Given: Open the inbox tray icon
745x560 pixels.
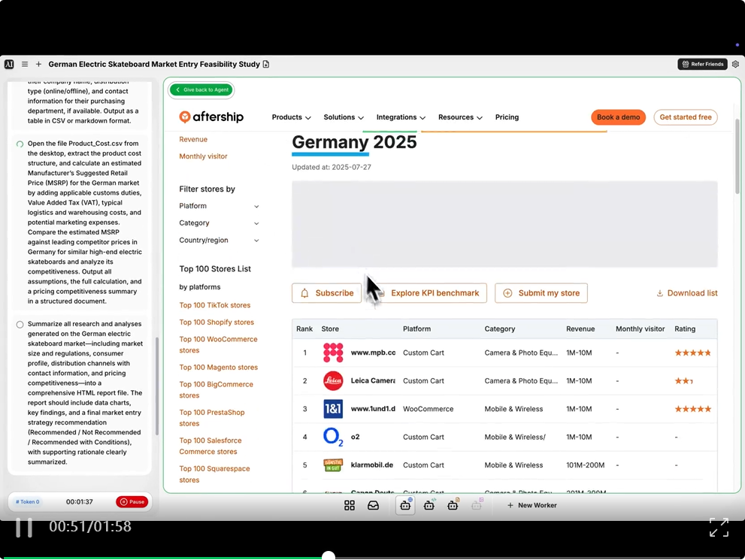Looking at the screenshot, I should [x=373, y=506].
